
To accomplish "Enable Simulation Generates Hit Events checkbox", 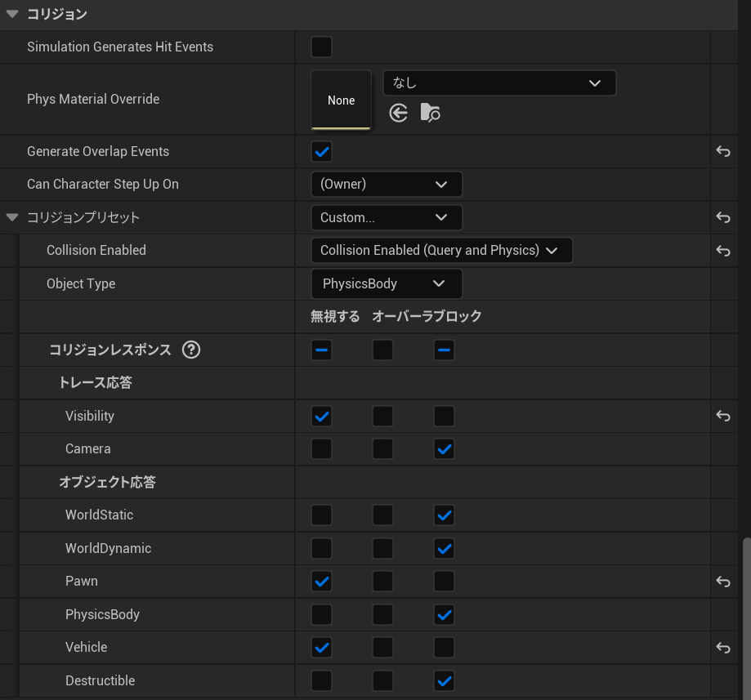I will coord(321,47).
